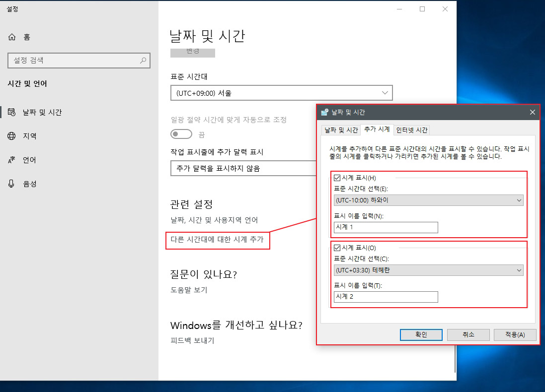This screenshot has width=545, height=392.
Task: Select the 날짜 및 시간 tab
Action: pyautogui.click(x=341, y=130)
